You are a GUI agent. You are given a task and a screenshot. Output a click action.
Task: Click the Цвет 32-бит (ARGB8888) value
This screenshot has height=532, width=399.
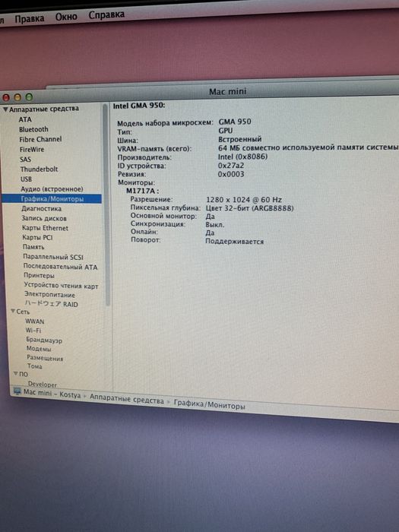[x=250, y=208]
